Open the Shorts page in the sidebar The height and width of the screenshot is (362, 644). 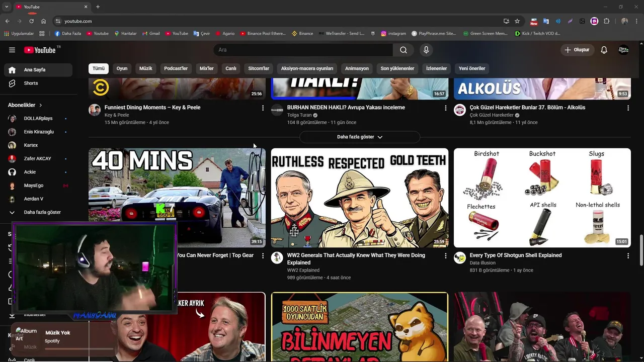(38, 83)
